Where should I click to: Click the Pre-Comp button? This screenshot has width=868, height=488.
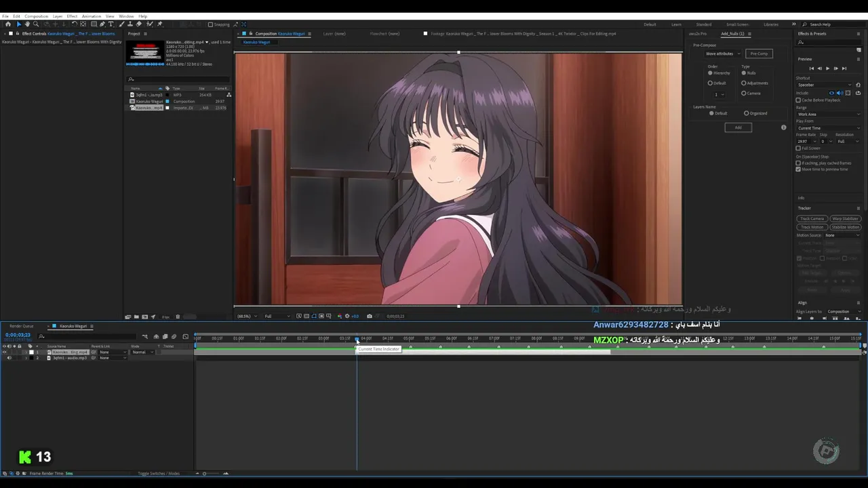759,54
